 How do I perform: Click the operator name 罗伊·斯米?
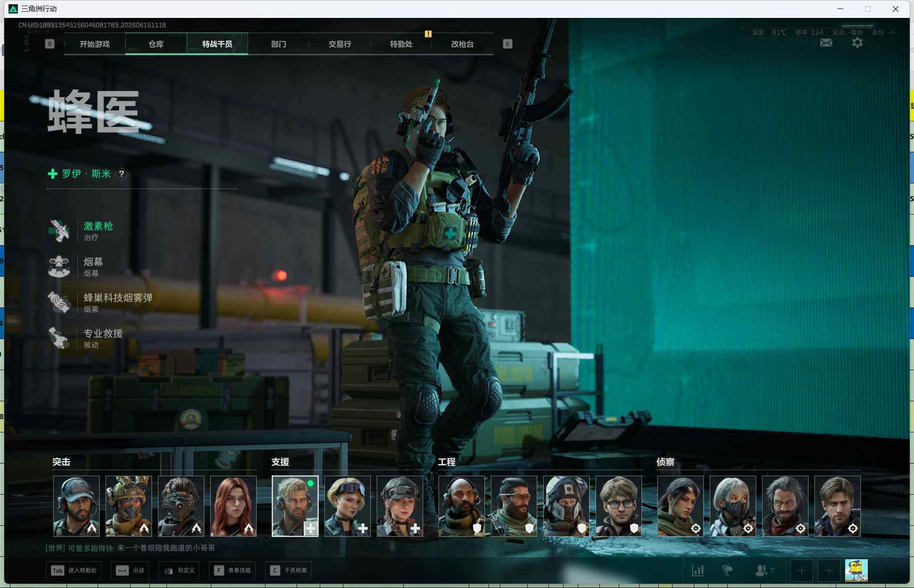pyautogui.click(x=86, y=174)
